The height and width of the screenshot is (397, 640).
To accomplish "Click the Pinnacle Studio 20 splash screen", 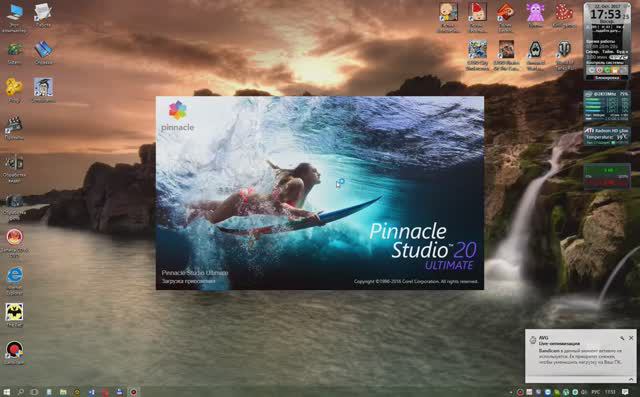I will click(x=320, y=193).
